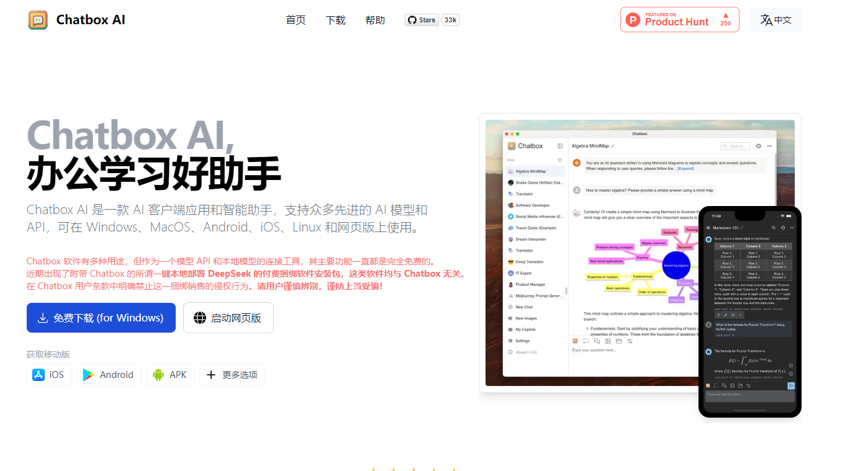
Task: Click the pencil icon beside Algebra MindMap title
Action: point(612,146)
